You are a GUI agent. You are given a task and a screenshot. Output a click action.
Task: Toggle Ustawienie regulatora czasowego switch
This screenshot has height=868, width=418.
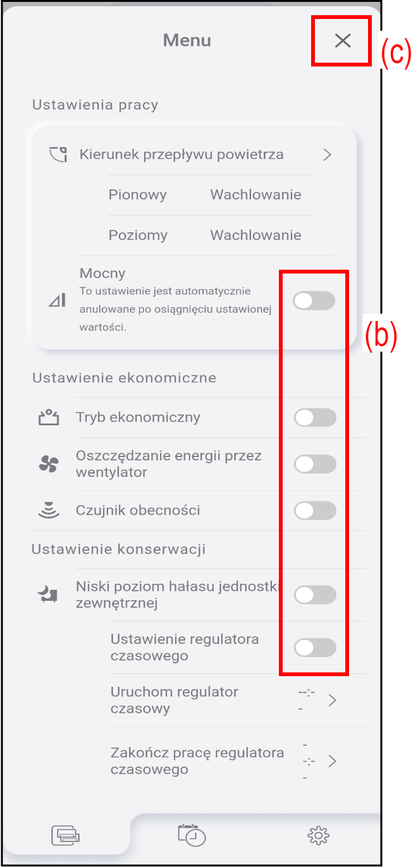[x=315, y=648]
